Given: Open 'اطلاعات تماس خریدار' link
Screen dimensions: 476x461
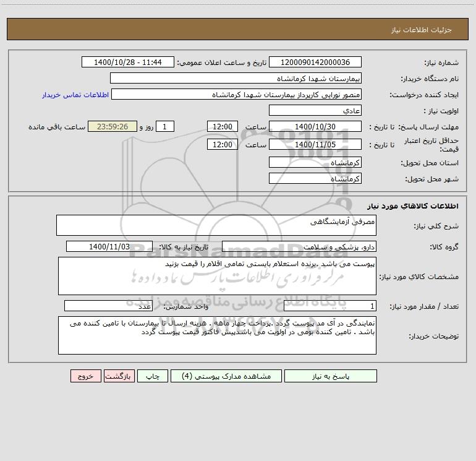Looking at the screenshot, I should click(x=75, y=95).
